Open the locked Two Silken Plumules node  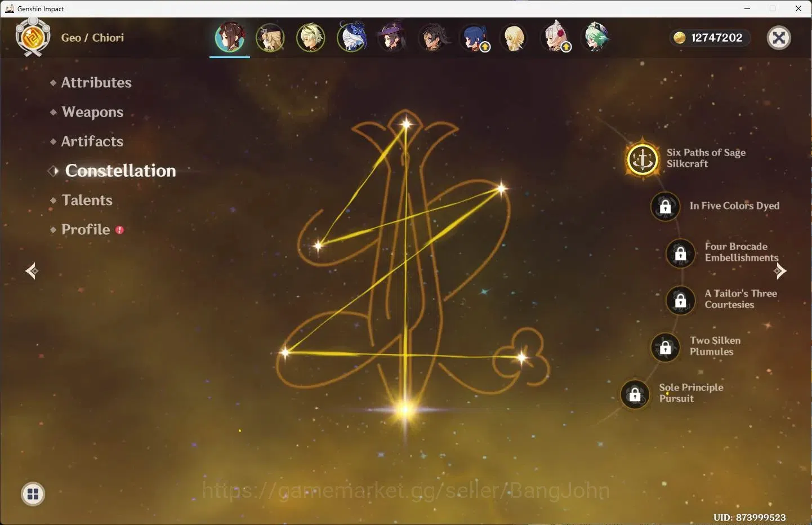click(666, 347)
